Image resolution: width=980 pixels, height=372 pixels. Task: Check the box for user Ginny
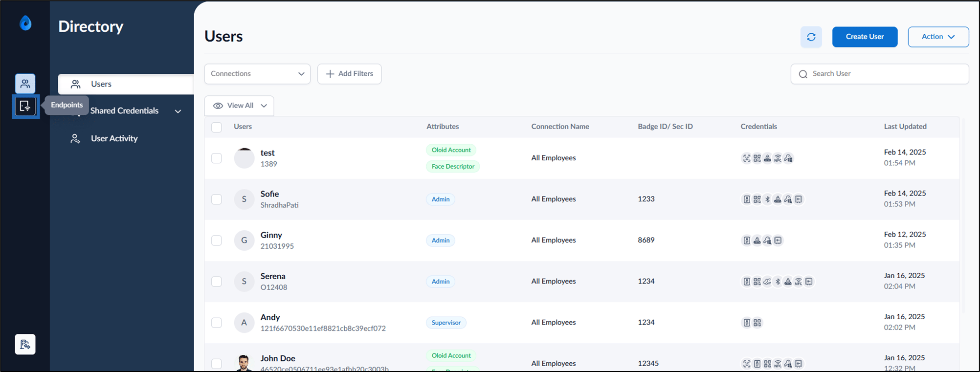[217, 240]
